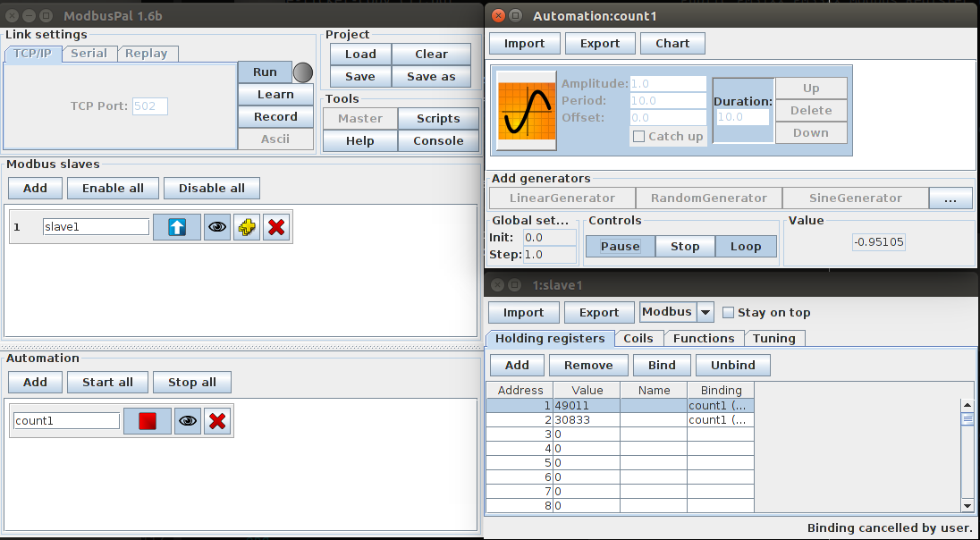This screenshot has height=540, width=980.
Task: Click the Init value field
Action: click(550, 238)
